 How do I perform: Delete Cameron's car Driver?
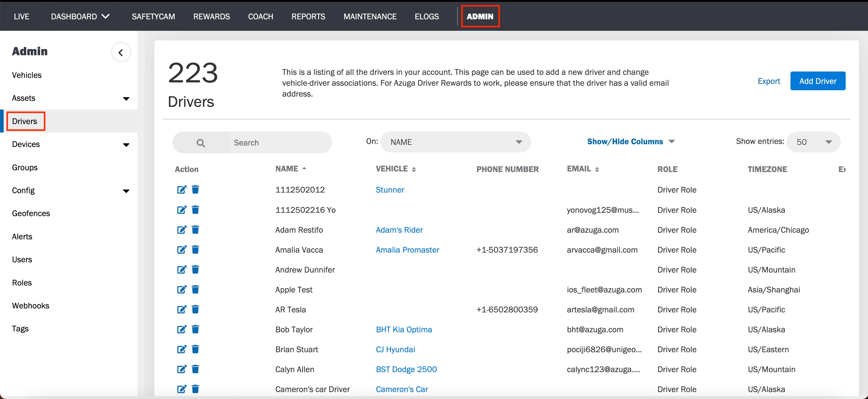click(195, 389)
